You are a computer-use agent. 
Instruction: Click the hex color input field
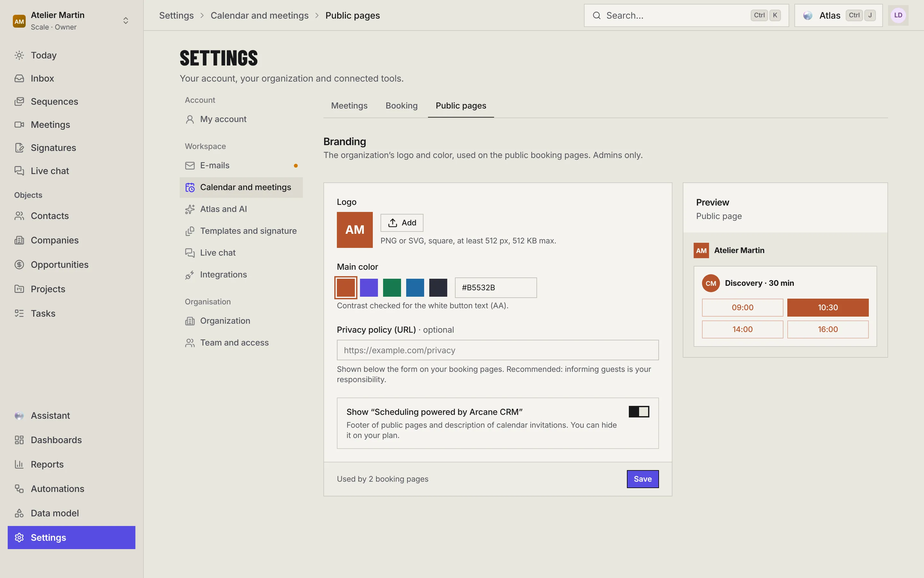point(496,288)
